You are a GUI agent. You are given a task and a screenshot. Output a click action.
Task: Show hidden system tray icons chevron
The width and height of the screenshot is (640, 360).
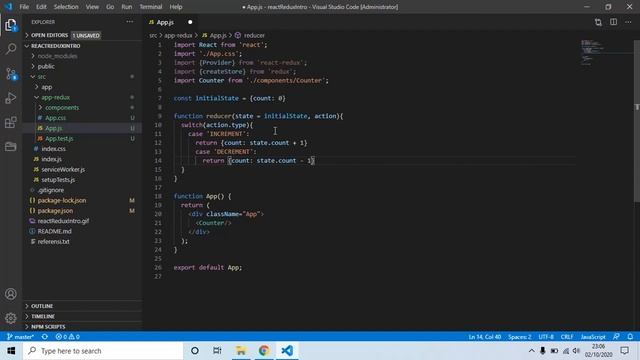[531, 351]
